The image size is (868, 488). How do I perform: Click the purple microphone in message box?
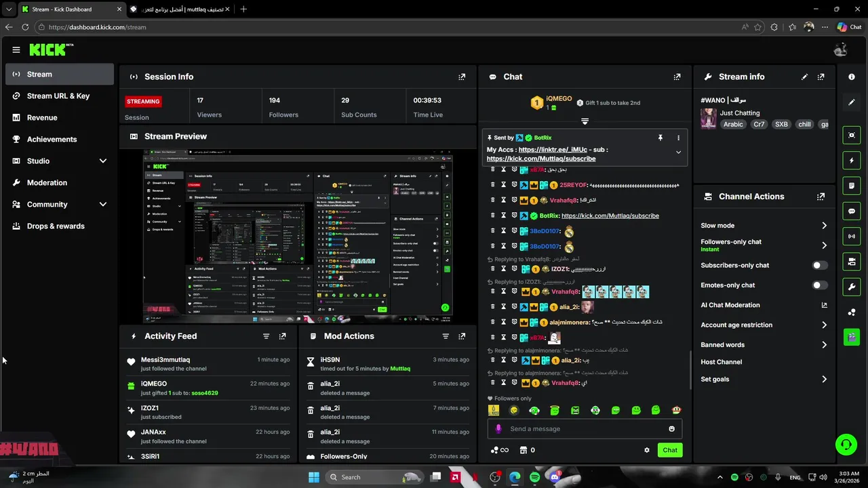tap(498, 429)
